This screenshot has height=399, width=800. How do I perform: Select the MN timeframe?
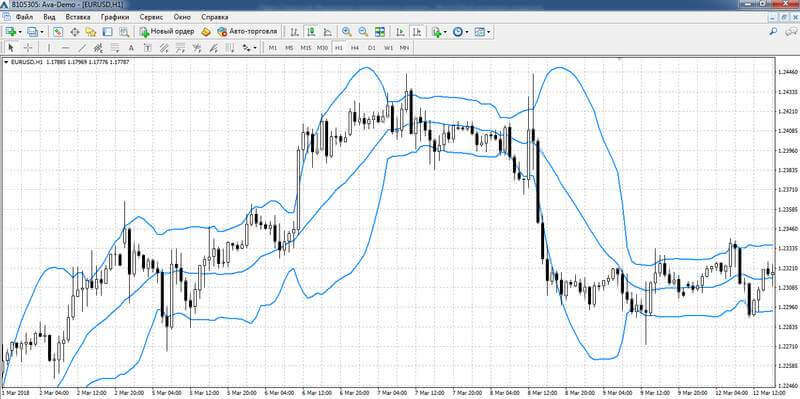pyautogui.click(x=404, y=47)
